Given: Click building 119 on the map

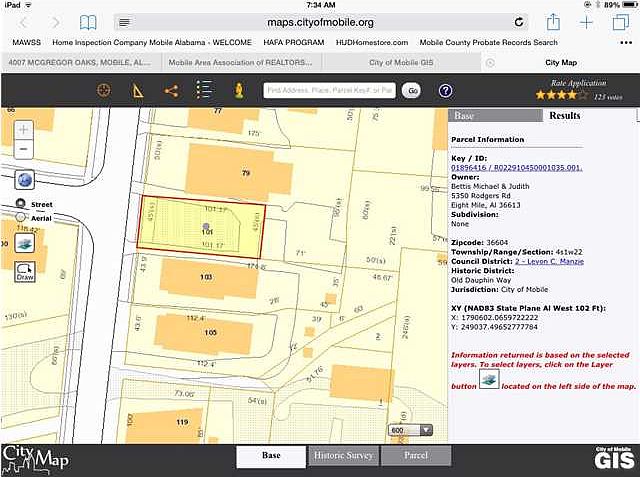Looking at the screenshot, I should (x=166, y=426).
